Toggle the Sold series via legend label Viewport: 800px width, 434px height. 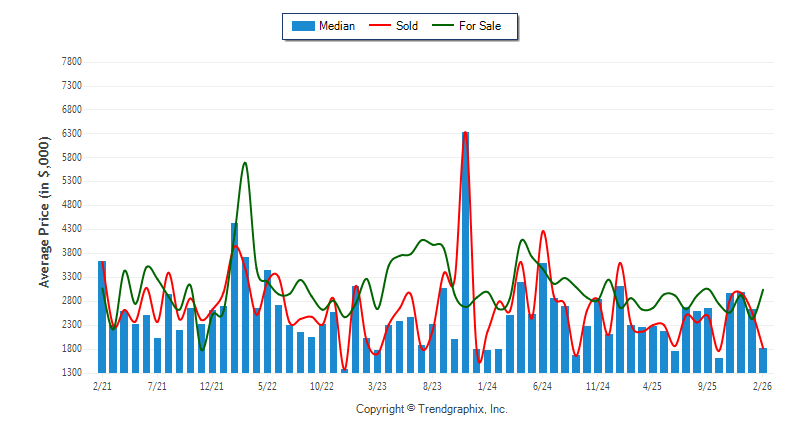(406, 26)
